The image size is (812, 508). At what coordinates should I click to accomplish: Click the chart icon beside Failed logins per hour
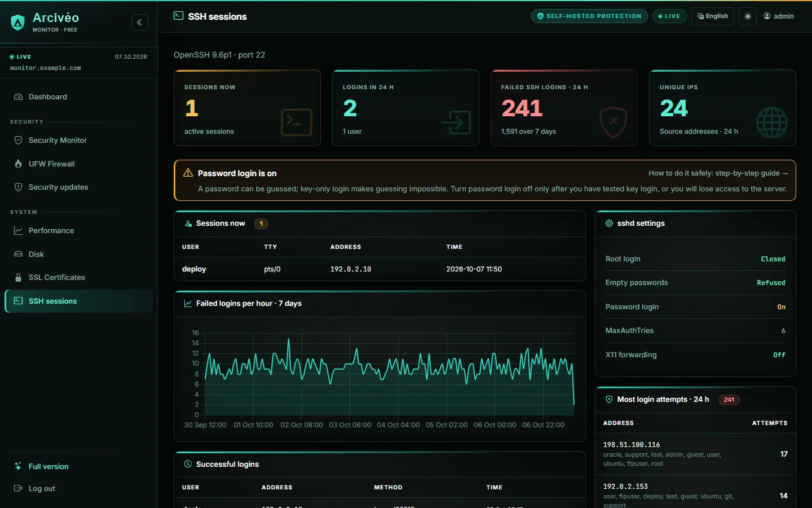coord(188,304)
